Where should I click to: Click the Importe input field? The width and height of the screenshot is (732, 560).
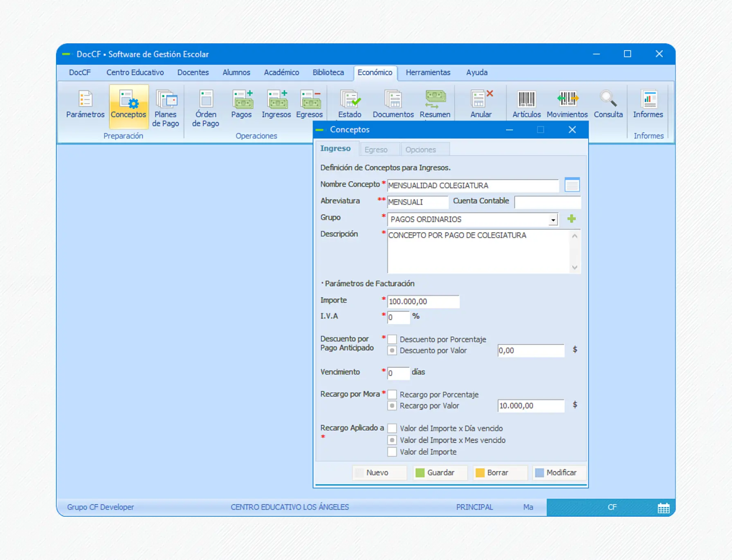pos(423,302)
